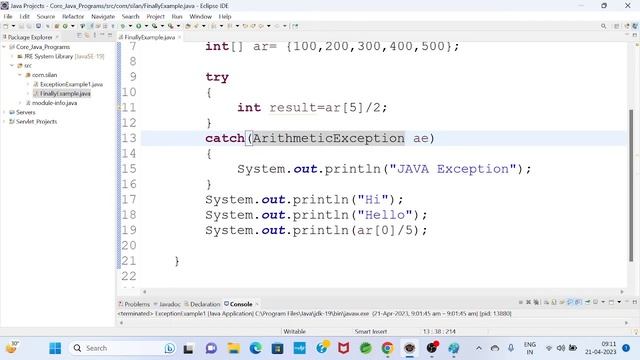The width and height of the screenshot is (640, 360).
Task: Open the File menu
Action: [x=8, y=16]
